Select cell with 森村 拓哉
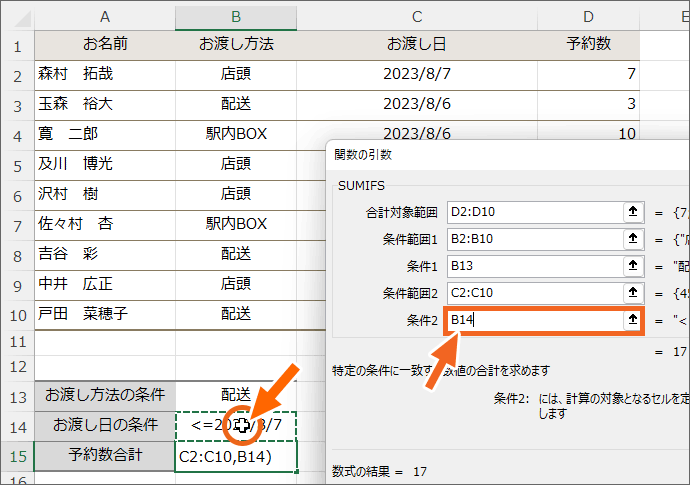 (x=105, y=75)
